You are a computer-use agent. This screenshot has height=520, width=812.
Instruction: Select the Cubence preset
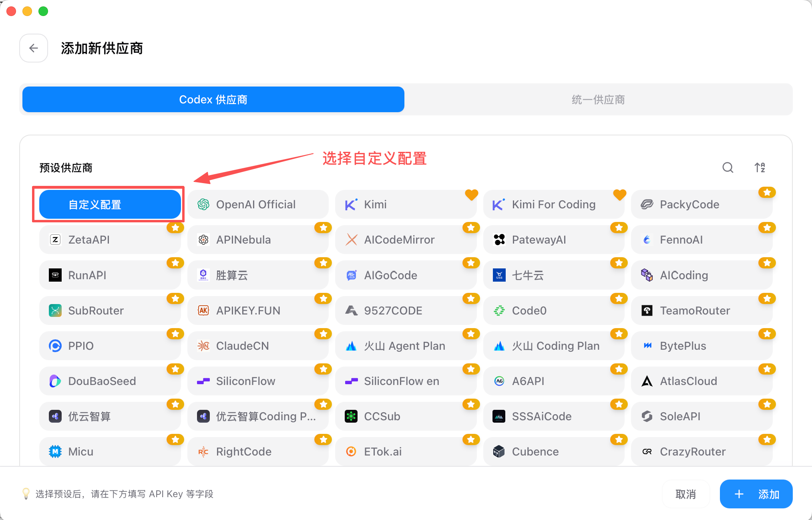tap(554, 451)
